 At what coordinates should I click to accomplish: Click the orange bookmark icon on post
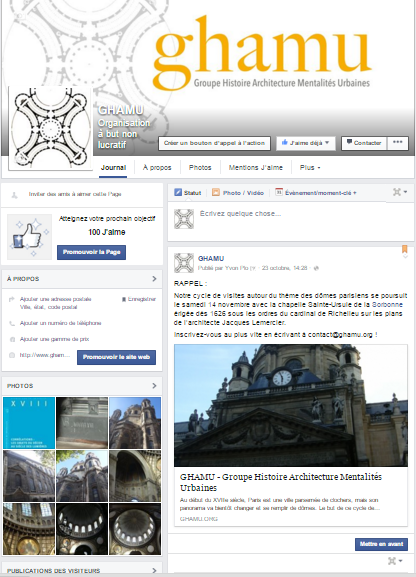click(405, 249)
